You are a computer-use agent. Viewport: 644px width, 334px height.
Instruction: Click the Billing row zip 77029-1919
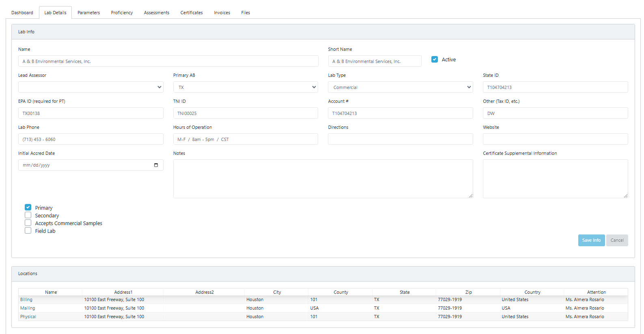coord(450,299)
